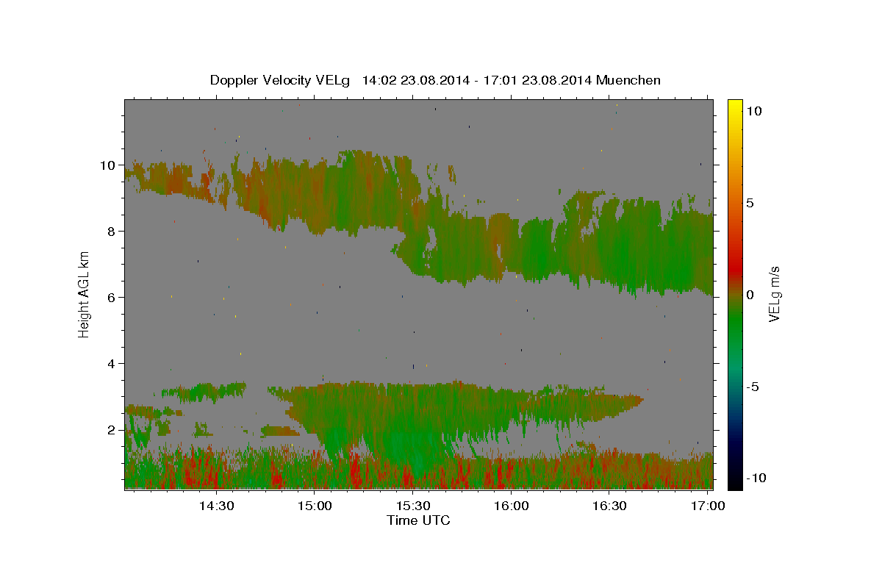
Task: Click the height label 6 on y-axis
Action: [x=110, y=297]
